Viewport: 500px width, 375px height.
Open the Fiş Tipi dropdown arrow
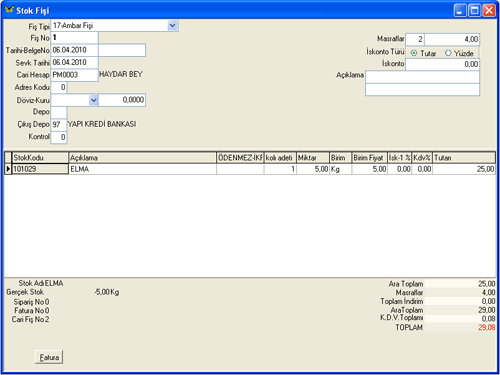(172, 25)
